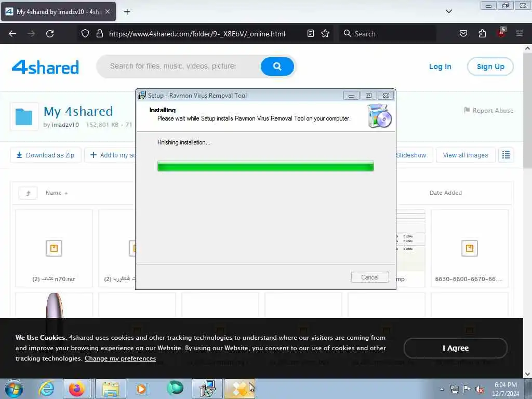Viewport: 532px width, 399px height.
Task: Open the uBlock extension icon with badge
Action: click(x=501, y=33)
